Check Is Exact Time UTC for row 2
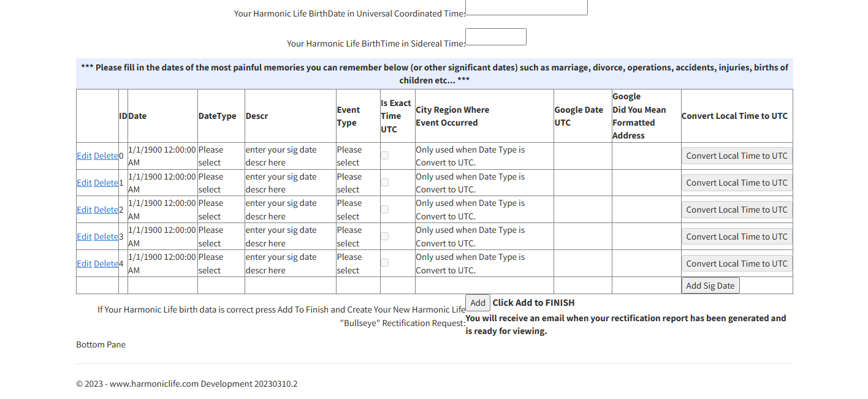The width and height of the screenshot is (868, 399). click(384, 209)
